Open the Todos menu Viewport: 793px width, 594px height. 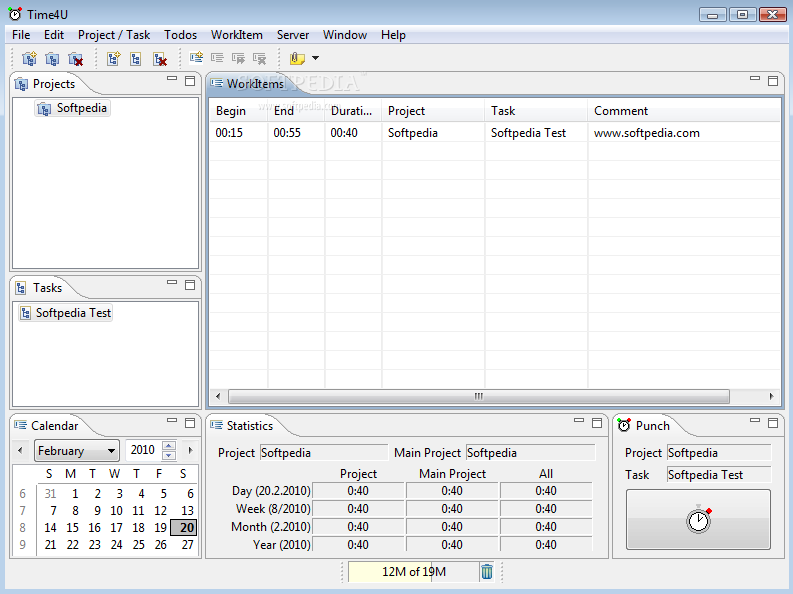tap(181, 35)
